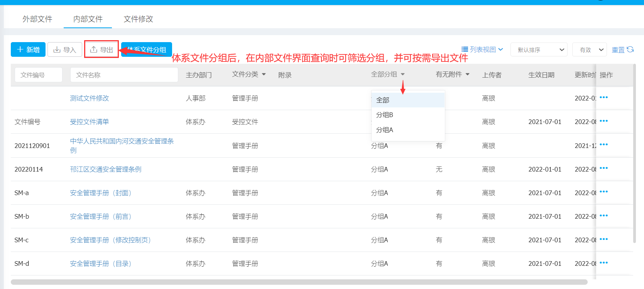Expand the 默认排序 sort dropdown
644x289 pixels.
[539, 49]
